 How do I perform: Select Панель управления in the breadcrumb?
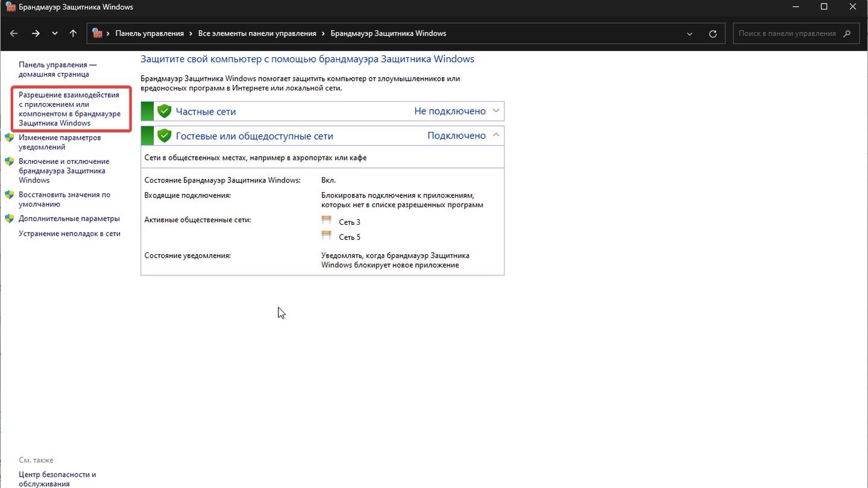click(149, 34)
